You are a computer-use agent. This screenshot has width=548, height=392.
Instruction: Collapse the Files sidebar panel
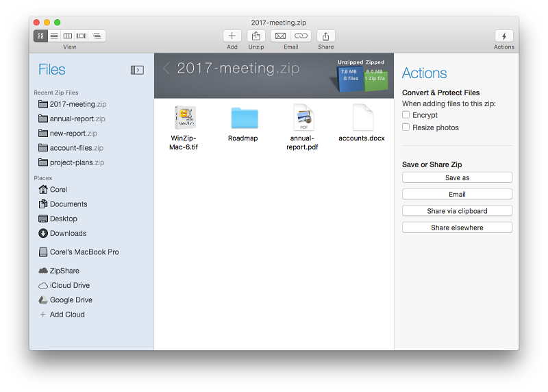pos(137,70)
